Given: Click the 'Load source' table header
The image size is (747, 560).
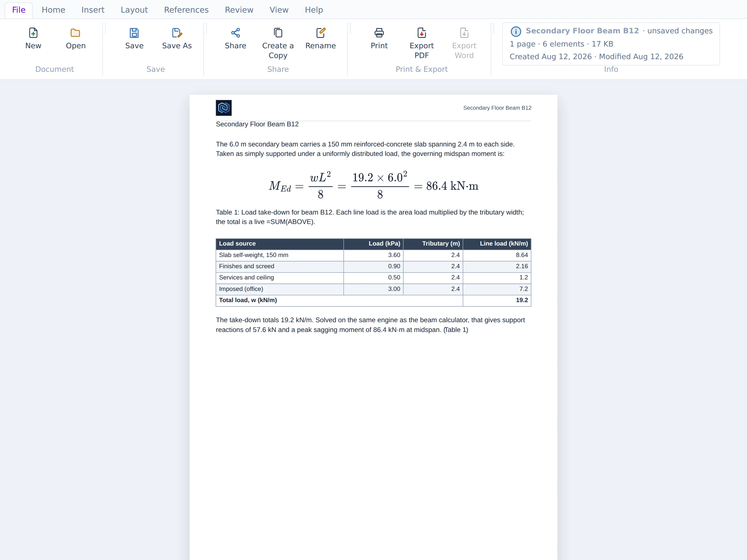Looking at the screenshot, I should [280, 244].
